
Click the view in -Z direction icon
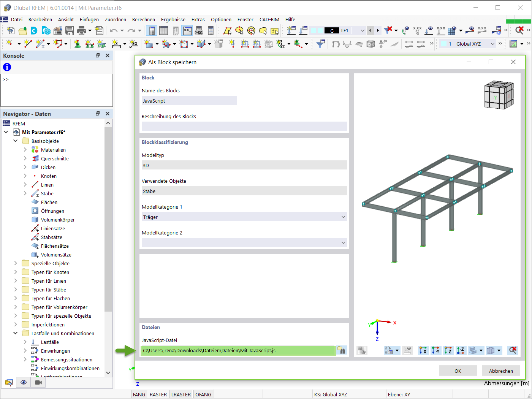(461, 350)
